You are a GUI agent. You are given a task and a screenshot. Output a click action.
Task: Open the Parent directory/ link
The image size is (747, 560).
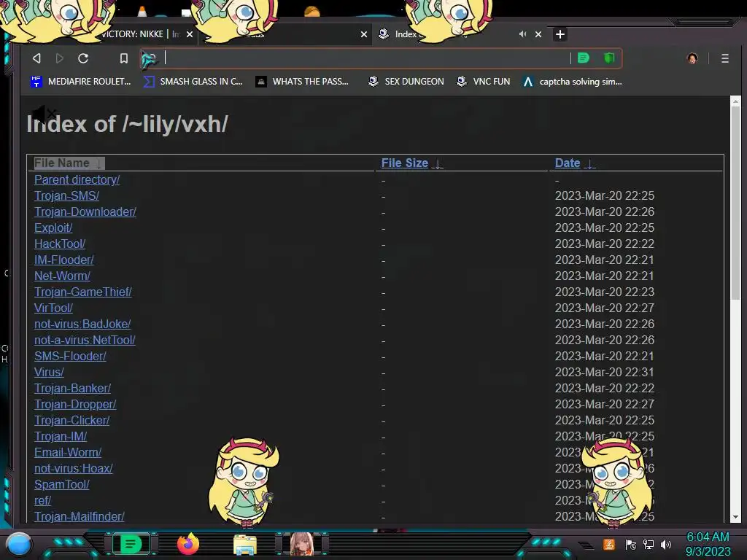pyautogui.click(x=77, y=179)
